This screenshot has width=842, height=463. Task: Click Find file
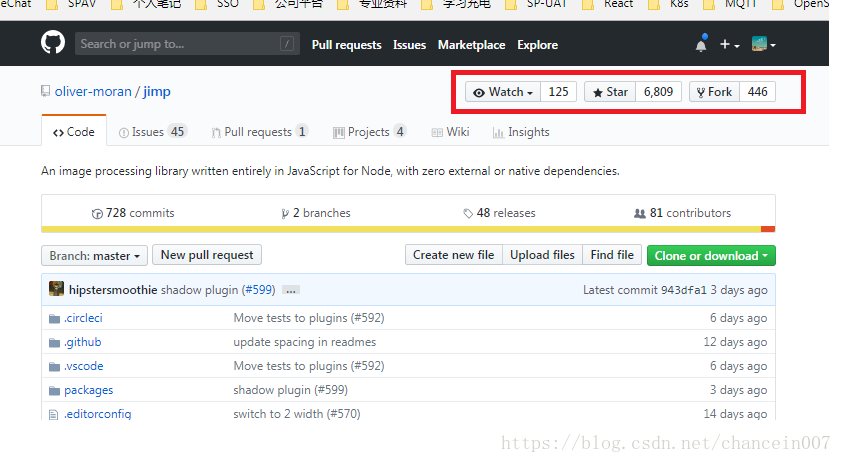[612, 255]
